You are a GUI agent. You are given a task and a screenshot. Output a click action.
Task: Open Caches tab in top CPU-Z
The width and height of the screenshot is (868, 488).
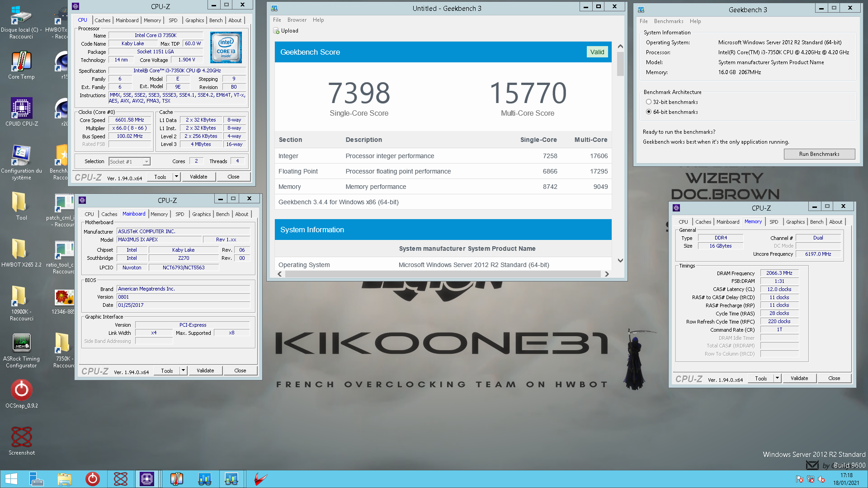102,20
